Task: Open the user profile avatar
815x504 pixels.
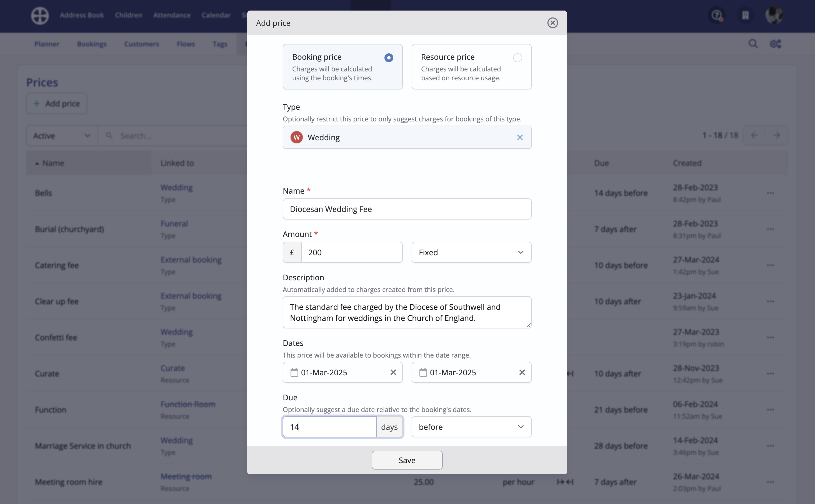Action: (774, 15)
